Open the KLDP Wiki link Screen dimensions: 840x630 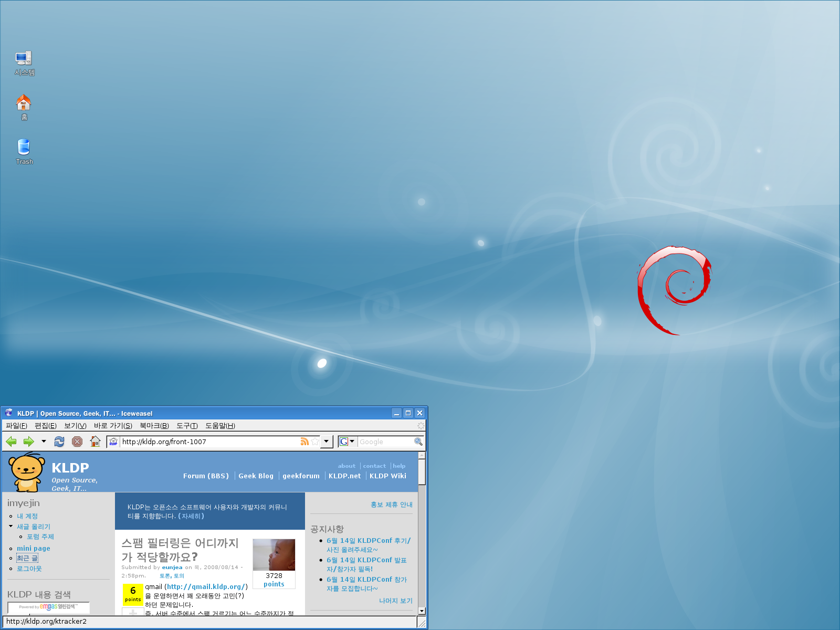point(387,476)
